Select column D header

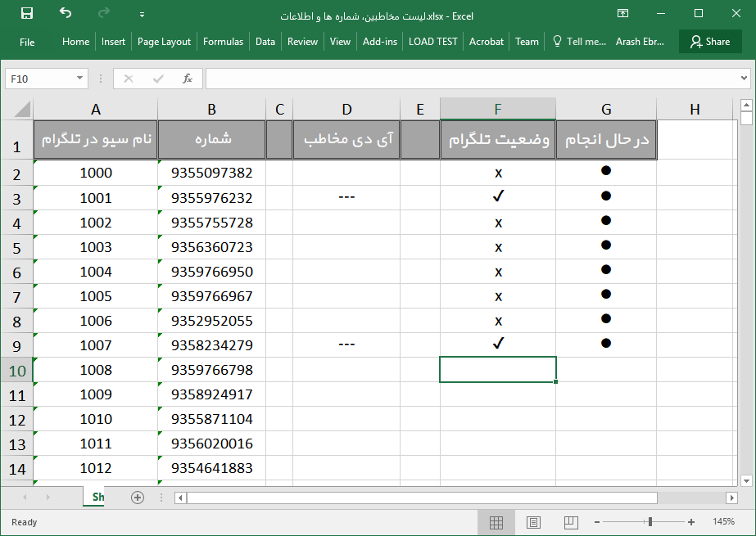(x=346, y=110)
